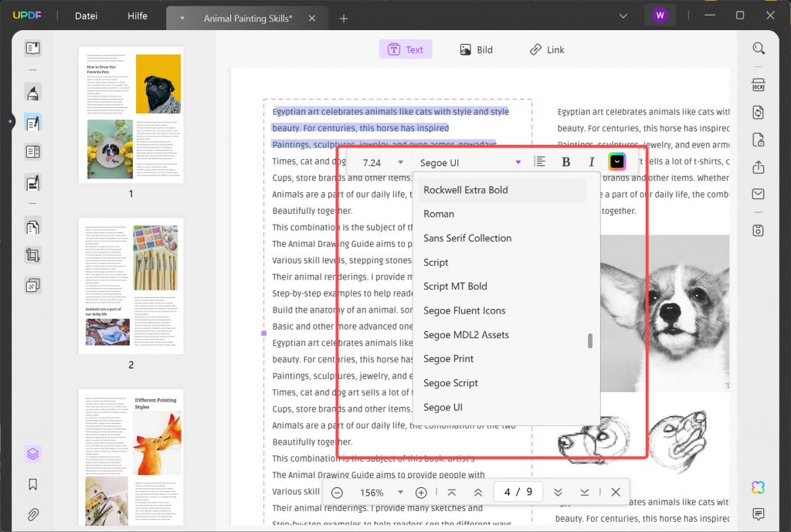
Task: Switch to Animal Painting Skills tab
Action: (x=248, y=19)
